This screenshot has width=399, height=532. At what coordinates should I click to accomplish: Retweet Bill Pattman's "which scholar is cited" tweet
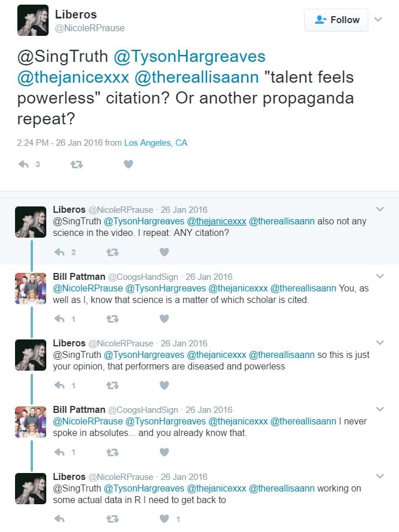click(112, 319)
